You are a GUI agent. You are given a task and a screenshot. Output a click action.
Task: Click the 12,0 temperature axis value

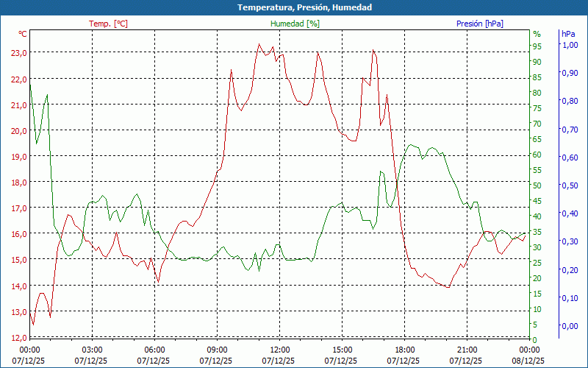(19, 338)
